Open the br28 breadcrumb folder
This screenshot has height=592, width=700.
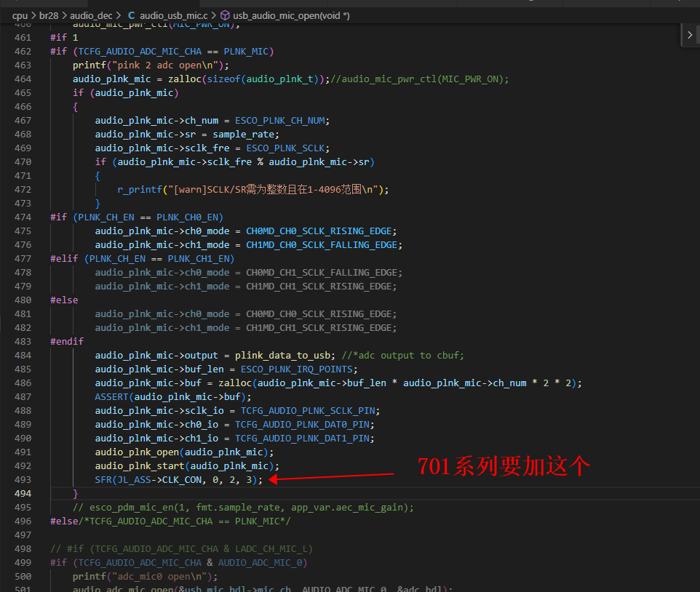click(x=49, y=15)
